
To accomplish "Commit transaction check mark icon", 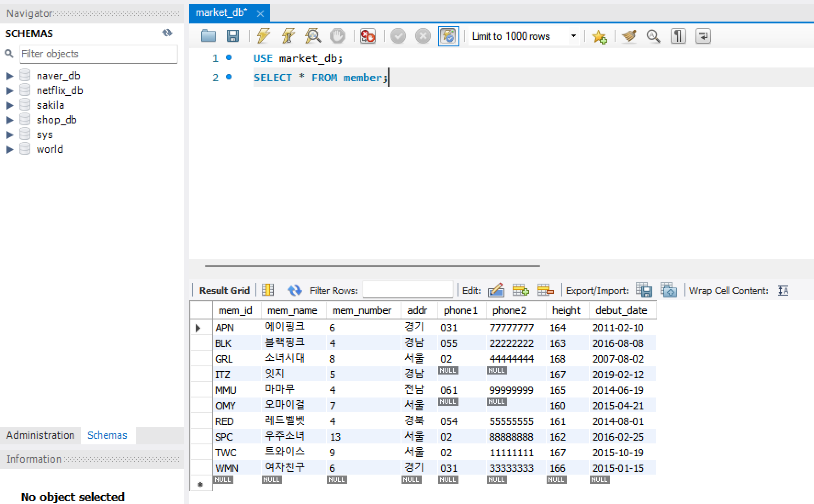I will pyautogui.click(x=398, y=36).
